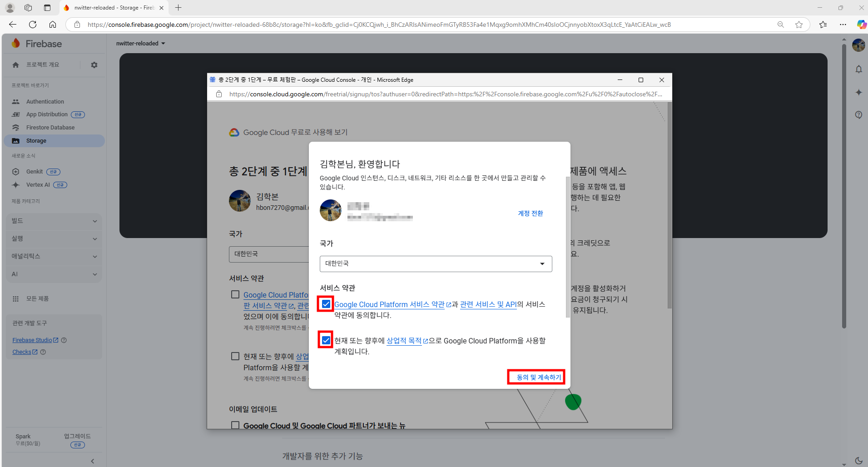Open the Copilot icon in Edge
Viewport: 868px width, 467px height.
[861, 25]
